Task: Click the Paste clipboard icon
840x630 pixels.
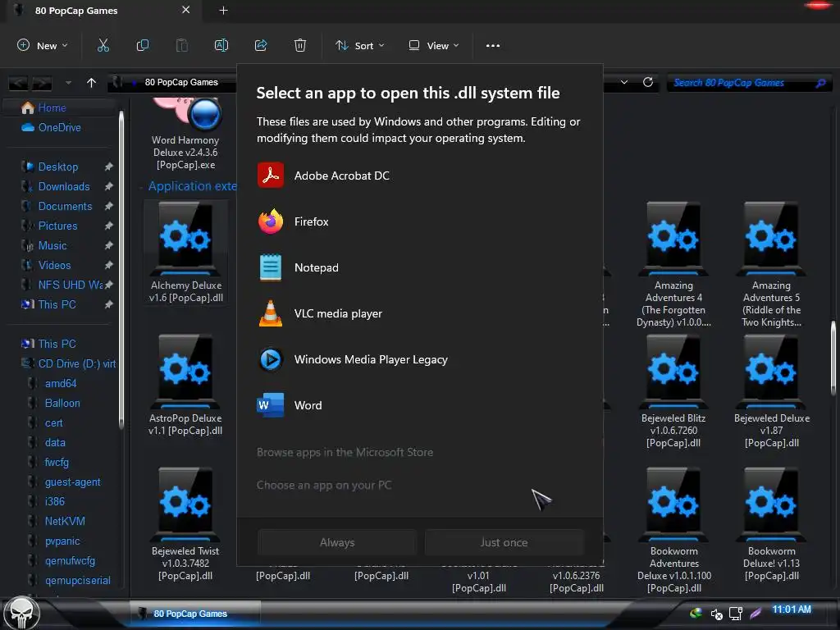Action: pyautogui.click(x=182, y=46)
